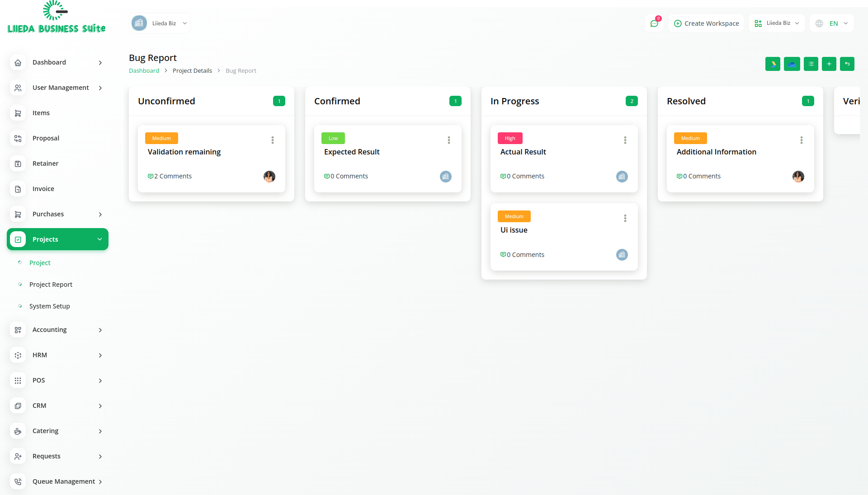Click the plus icon to add bug
868x495 pixels.
tap(829, 64)
